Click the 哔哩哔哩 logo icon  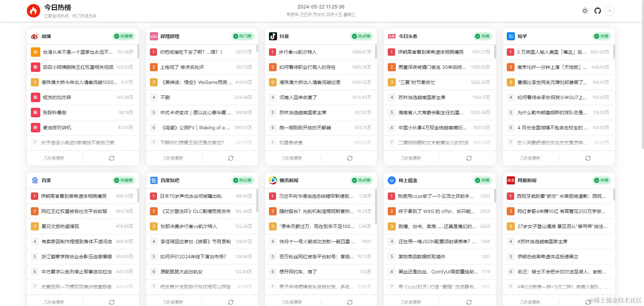tap(154, 36)
